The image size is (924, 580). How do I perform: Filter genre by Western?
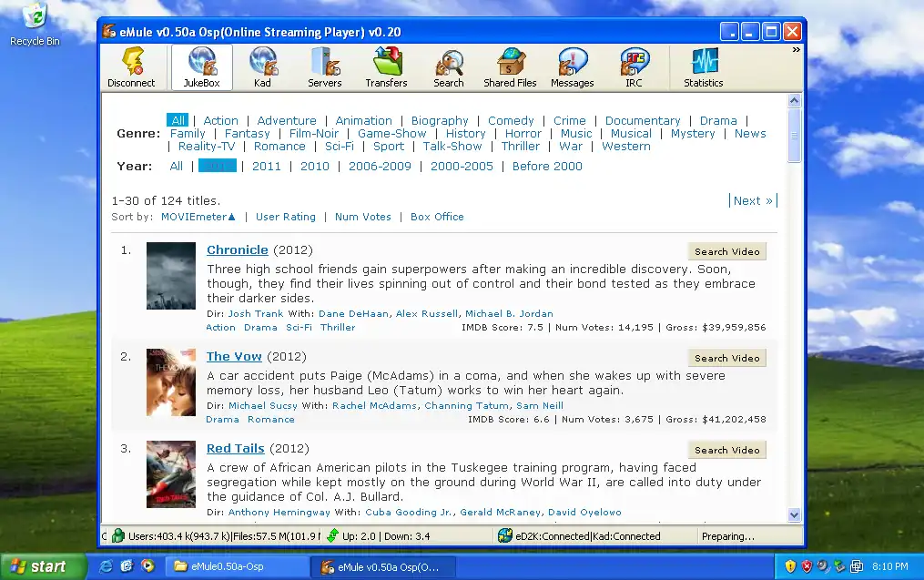pos(625,147)
